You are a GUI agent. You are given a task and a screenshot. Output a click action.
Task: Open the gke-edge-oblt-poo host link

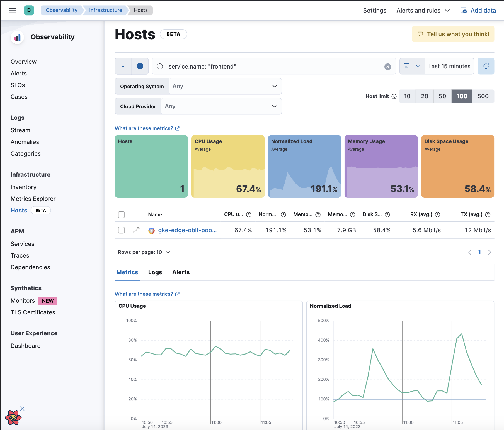pyautogui.click(x=187, y=230)
